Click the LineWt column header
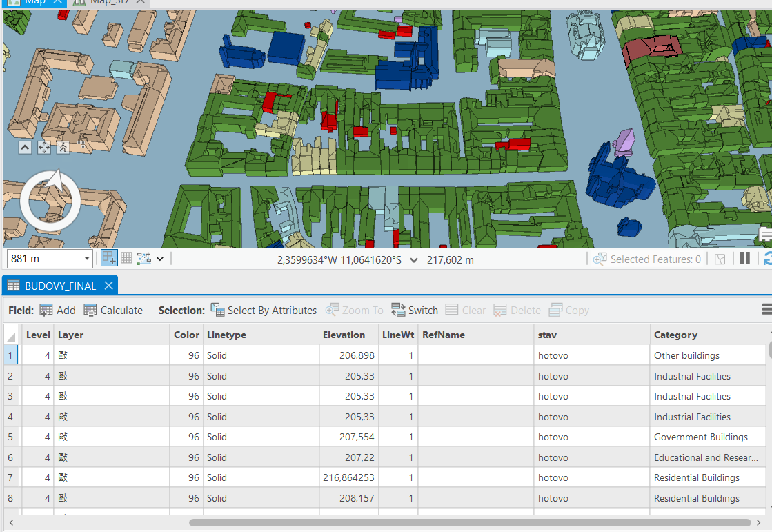 [398, 335]
